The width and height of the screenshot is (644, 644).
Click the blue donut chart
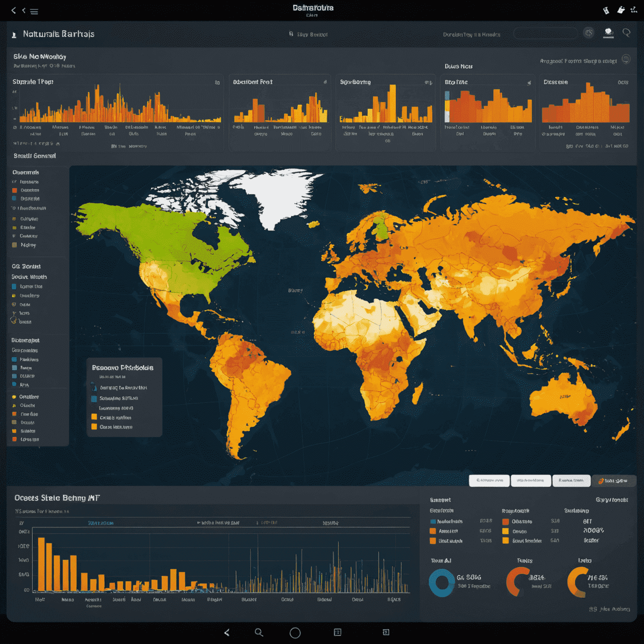click(x=441, y=583)
